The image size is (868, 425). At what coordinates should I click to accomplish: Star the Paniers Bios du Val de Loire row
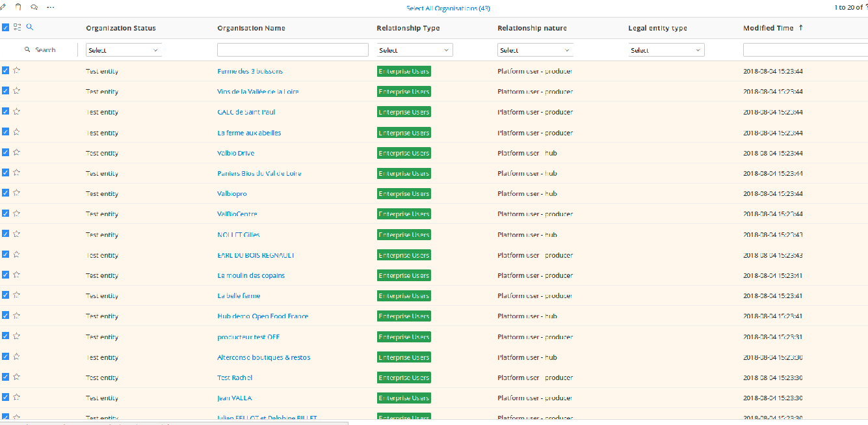(17, 172)
